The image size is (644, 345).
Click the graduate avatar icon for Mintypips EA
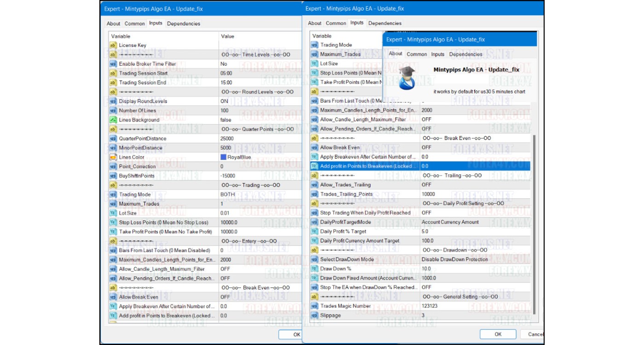pos(407,78)
